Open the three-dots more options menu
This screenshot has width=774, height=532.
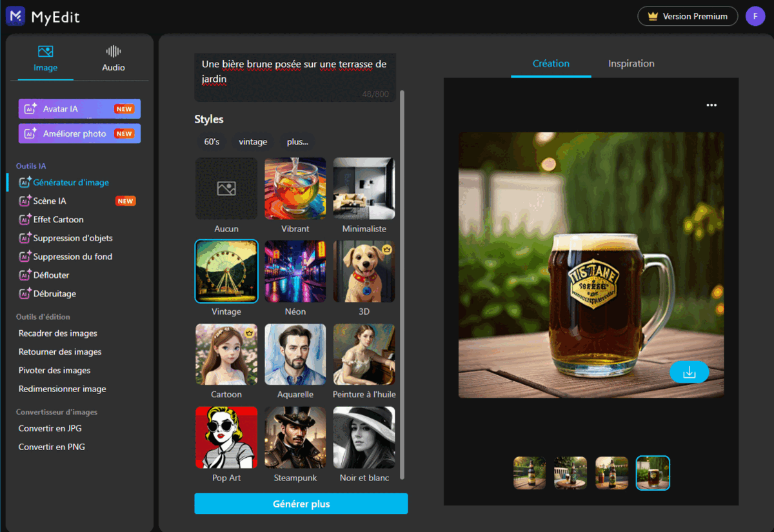click(711, 105)
